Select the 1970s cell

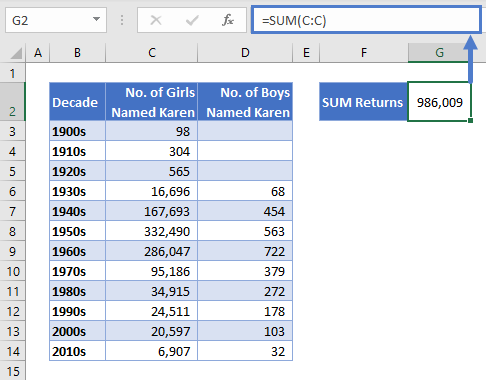tap(77, 271)
